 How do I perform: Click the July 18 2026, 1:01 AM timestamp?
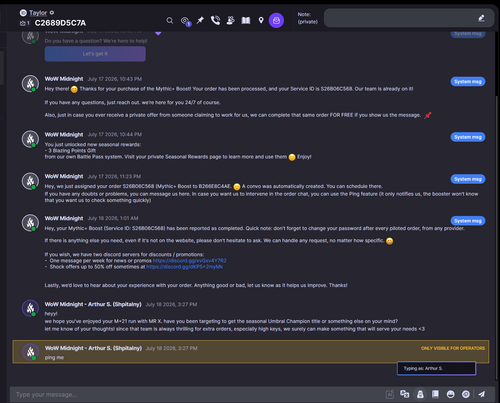click(113, 218)
